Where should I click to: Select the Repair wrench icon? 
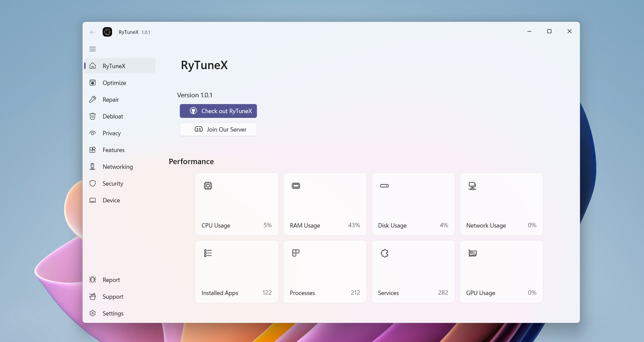[93, 100]
